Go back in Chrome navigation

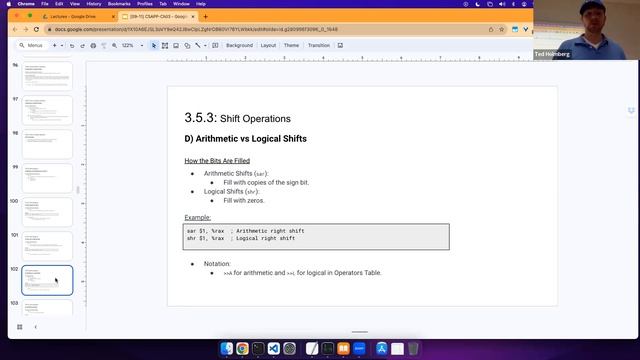tap(15, 29)
